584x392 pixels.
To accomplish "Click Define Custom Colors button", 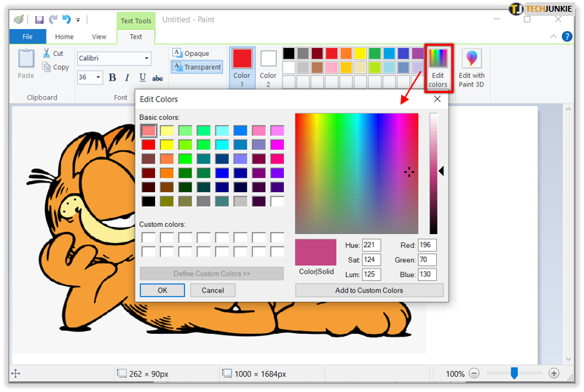I will [x=212, y=273].
